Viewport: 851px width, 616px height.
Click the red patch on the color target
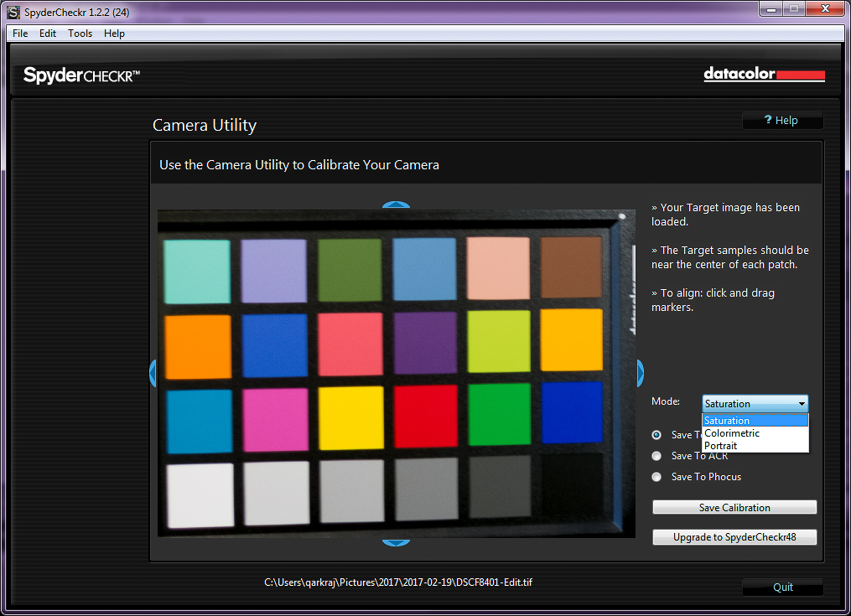coord(426,417)
